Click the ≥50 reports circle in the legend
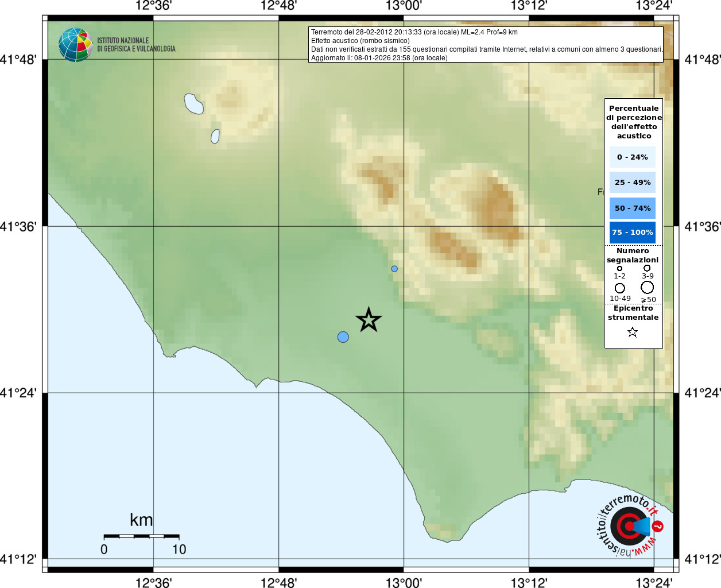The width and height of the screenshot is (721, 588). coord(648,287)
